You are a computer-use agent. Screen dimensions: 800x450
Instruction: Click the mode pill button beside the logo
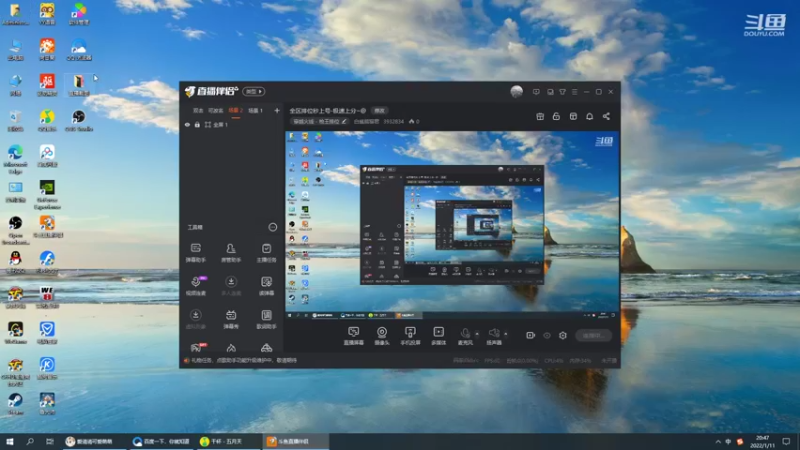254,91
